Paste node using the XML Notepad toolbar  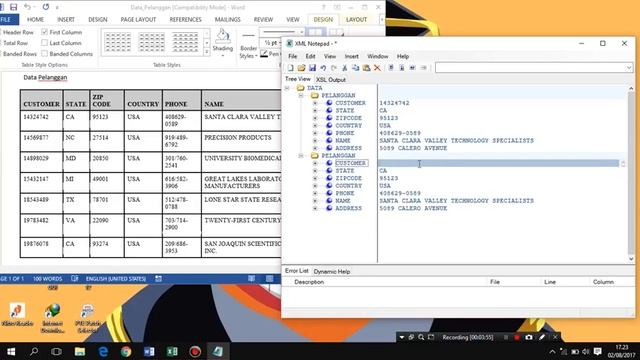coord(367,68)
